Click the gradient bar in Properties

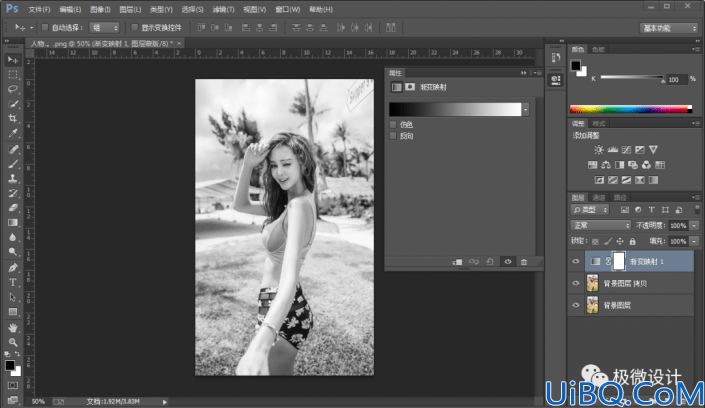point(455,109)
